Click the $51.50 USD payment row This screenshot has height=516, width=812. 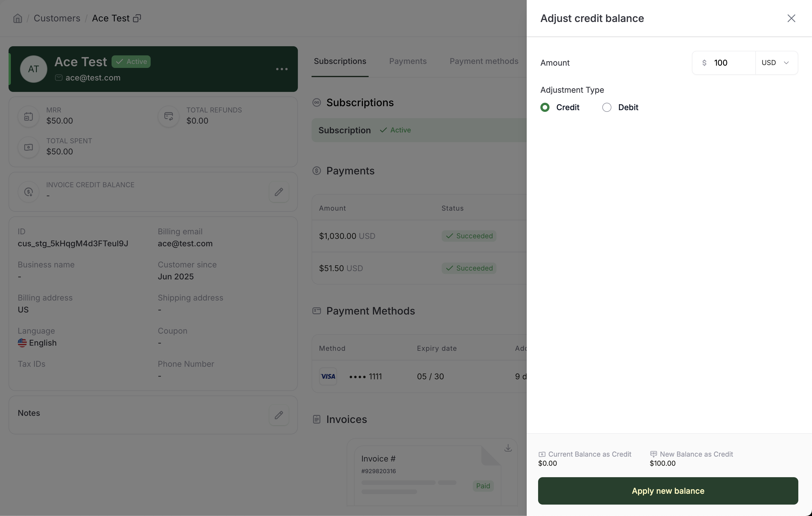pyautogui.click(x=419, y=268)
